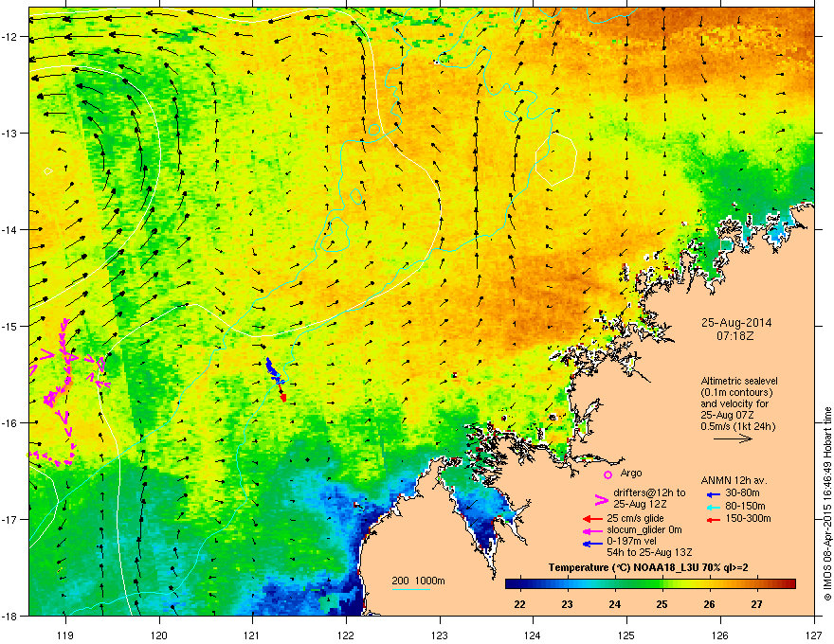Click the '80-150m' depth label
Viewport: 834px width, 644px height.
(746, 506)
